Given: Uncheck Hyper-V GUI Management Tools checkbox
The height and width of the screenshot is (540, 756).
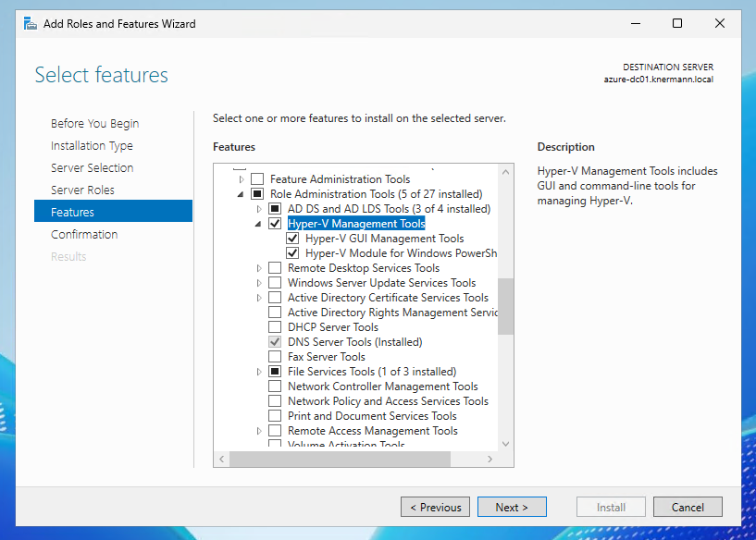Looking at the screenshot, I should 292,239.
